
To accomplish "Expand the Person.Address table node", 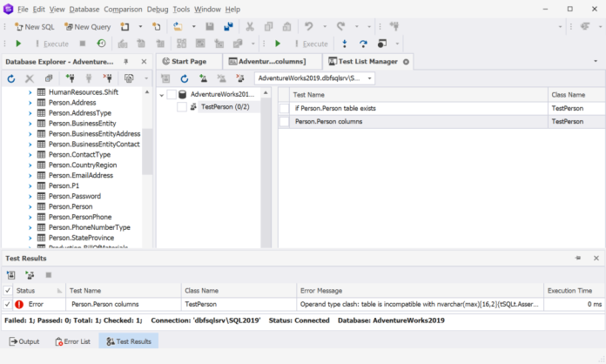I will tap(30, 103).
